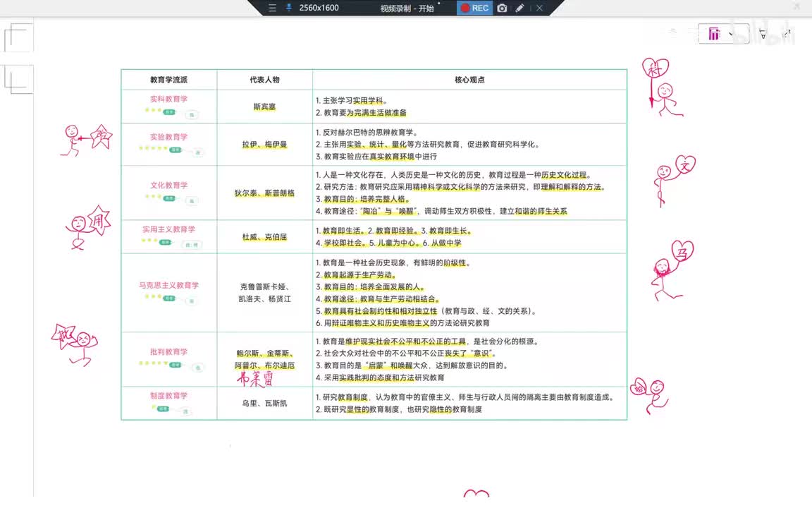Click the line 教育目的：培养完整人格

[363, 199]
